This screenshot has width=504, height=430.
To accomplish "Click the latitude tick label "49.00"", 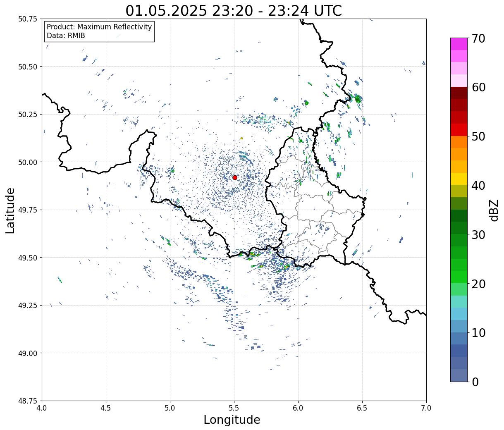I will point(28,353).
